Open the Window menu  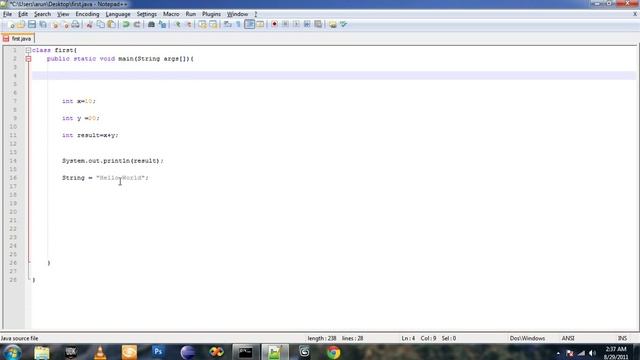pyautogui.click(x=237, y=14)
